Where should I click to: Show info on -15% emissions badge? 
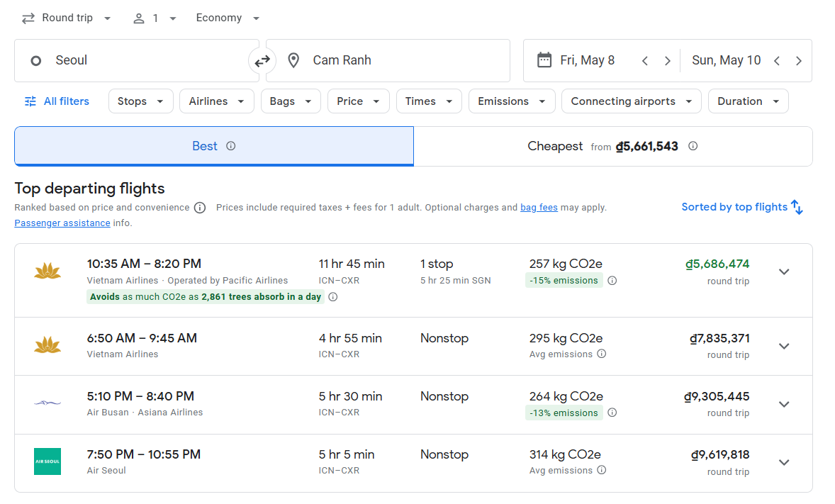612,281
